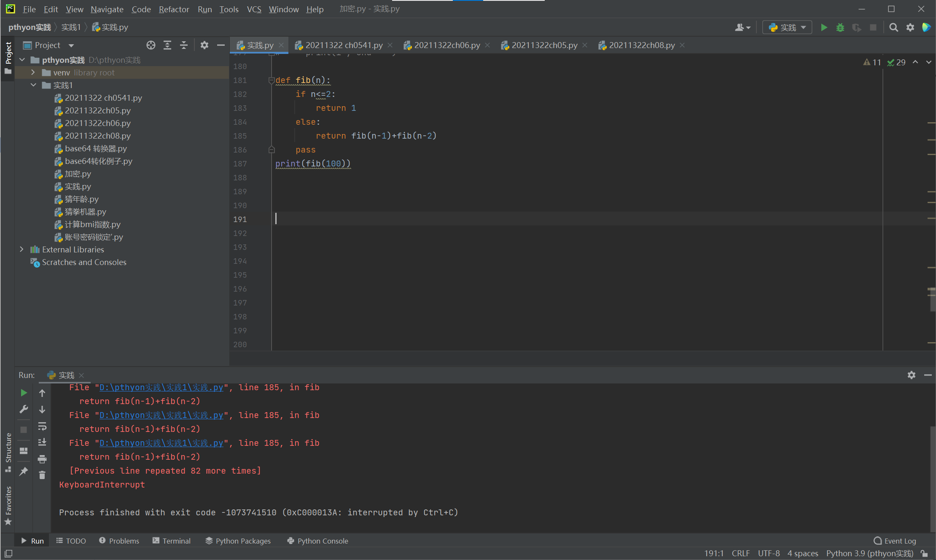Screen dimensions: 936x560
Task: Toggle soft-wrap in Run console
Action: pos(42,426)
